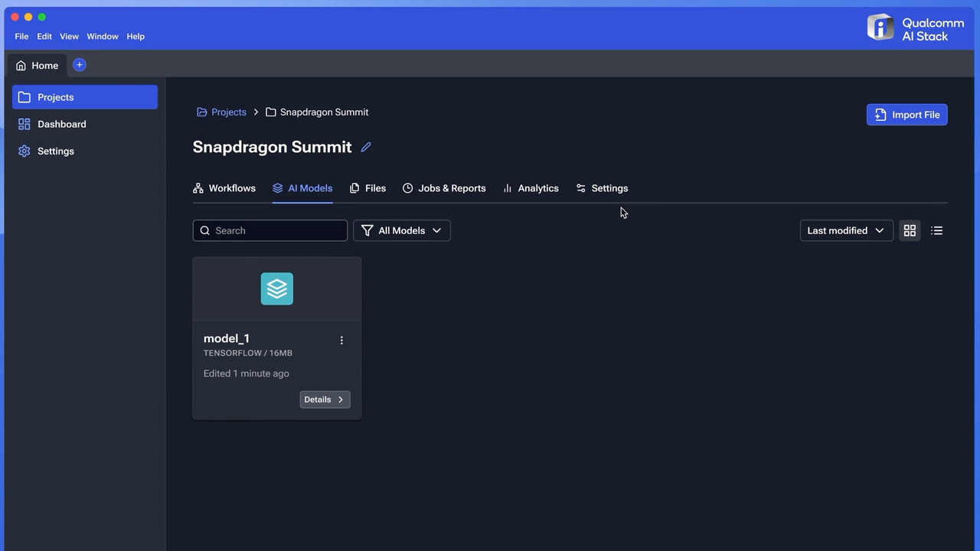Switch to list view layout
Viewport: 980px width, 551px height.
[x=936, y=230]
